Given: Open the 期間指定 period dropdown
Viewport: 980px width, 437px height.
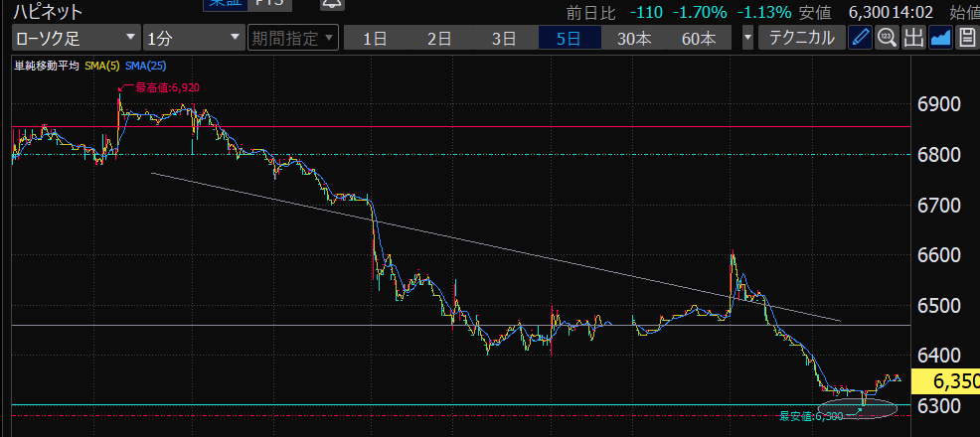Looking at the screenshot, I should [293, 39].
